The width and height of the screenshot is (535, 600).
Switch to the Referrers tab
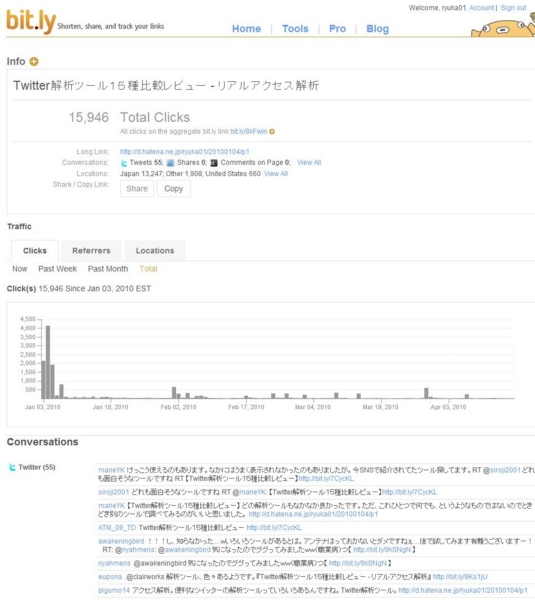coord(91,251)
